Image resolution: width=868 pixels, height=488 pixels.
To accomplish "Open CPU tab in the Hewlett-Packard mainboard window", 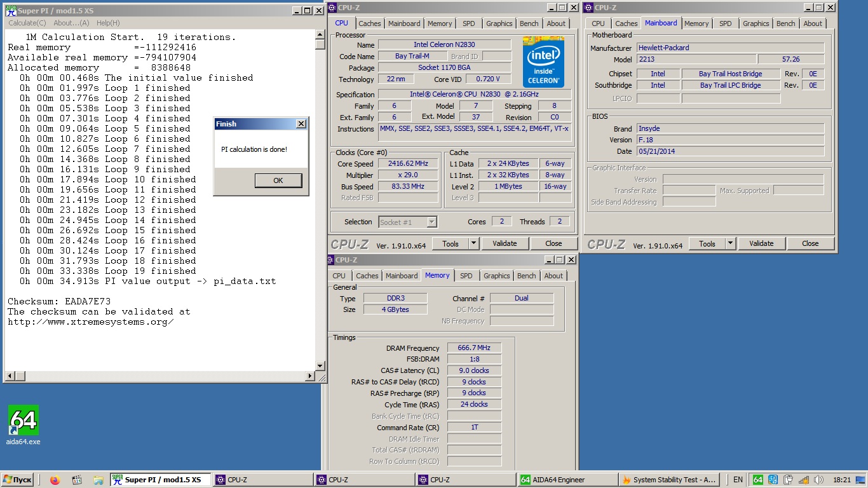I will (x=599, y=24).
